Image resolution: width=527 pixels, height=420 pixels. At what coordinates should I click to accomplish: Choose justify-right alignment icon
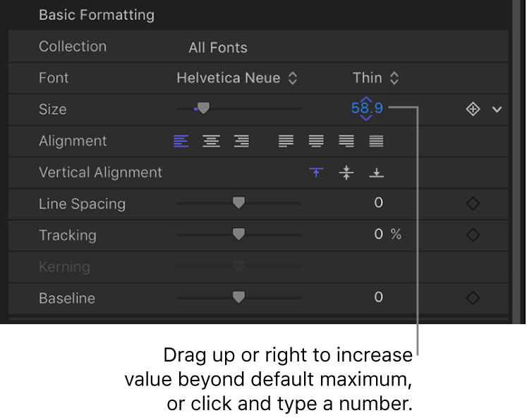coord(346,141)
